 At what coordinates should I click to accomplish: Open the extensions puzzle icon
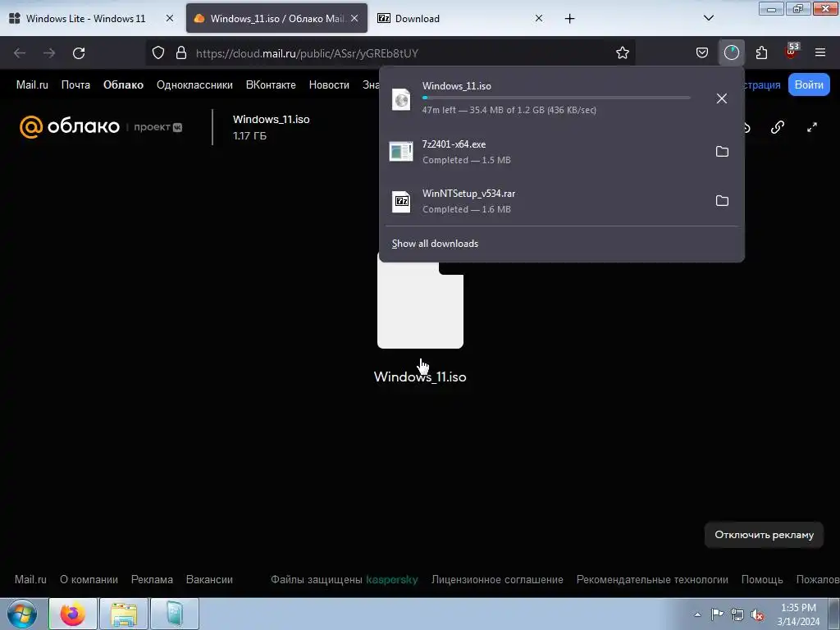tap(761, 53)
